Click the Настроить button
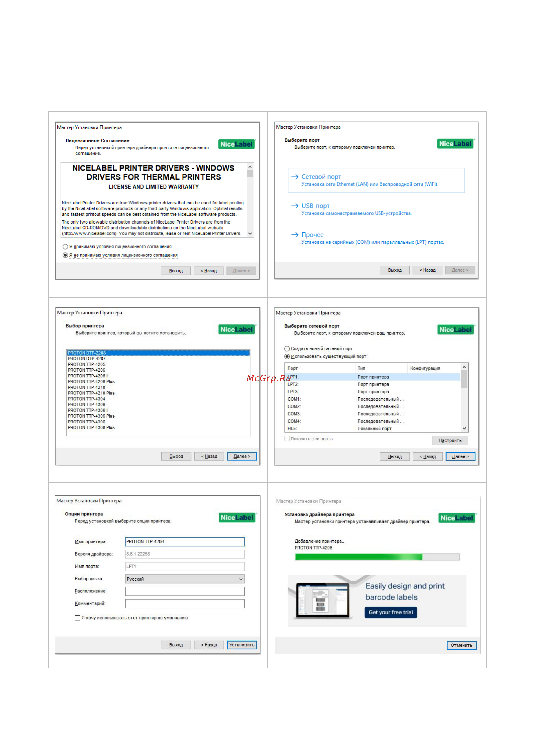The width and height of the screenshot is (535, 756). pyautogui.click(x=450, y=440)
